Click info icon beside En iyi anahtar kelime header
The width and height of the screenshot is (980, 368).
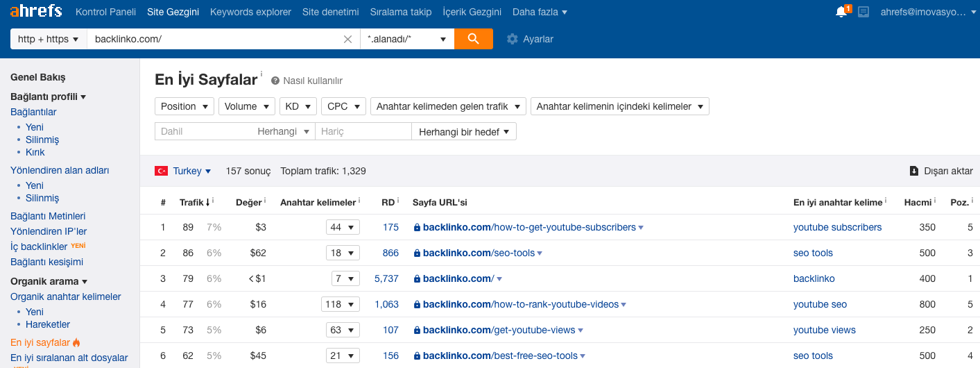click(886, 201)
